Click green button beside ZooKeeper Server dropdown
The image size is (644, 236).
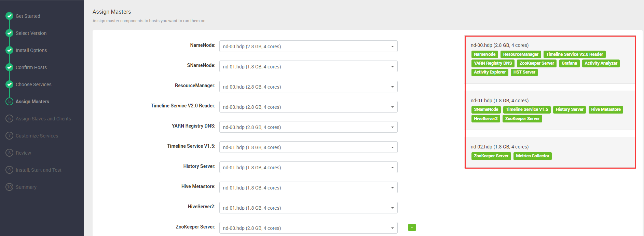click(412, 227)
